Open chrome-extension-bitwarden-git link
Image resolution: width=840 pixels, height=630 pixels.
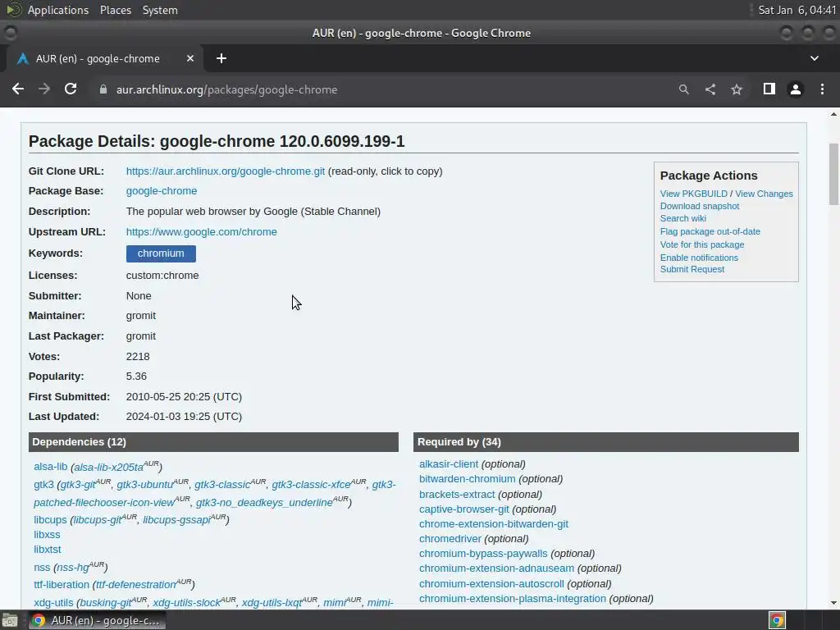[x=493, y=524]
